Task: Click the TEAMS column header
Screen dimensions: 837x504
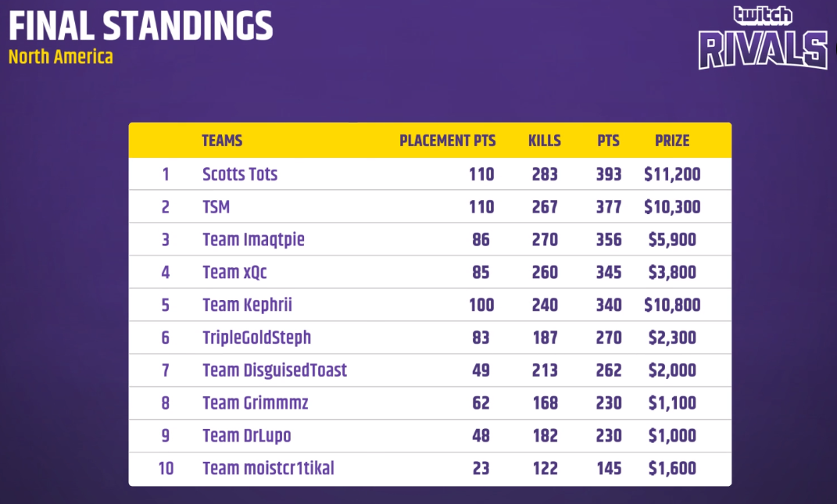Action: coord(222,141)
